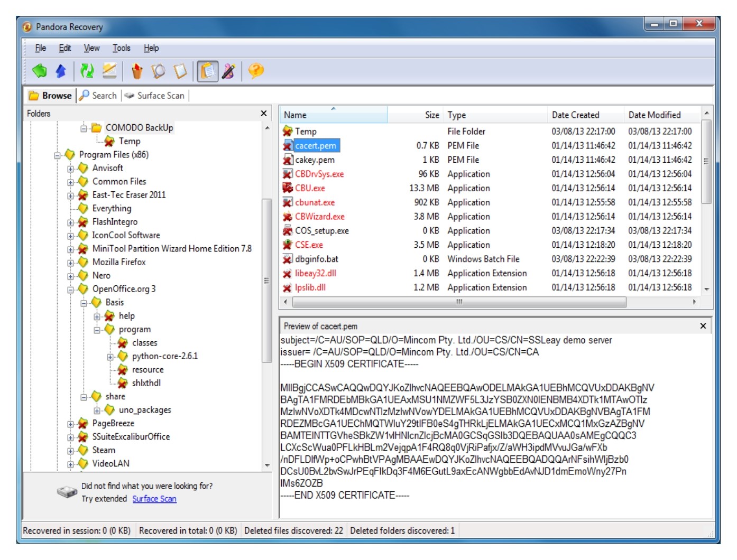
Task: Open the Tools menu
Action: coord(122,48)
